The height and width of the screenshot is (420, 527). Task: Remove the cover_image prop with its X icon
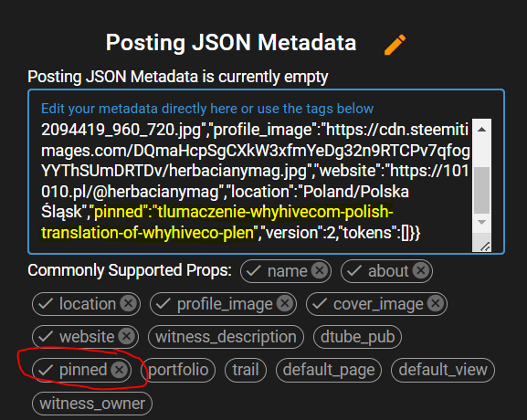436,303
